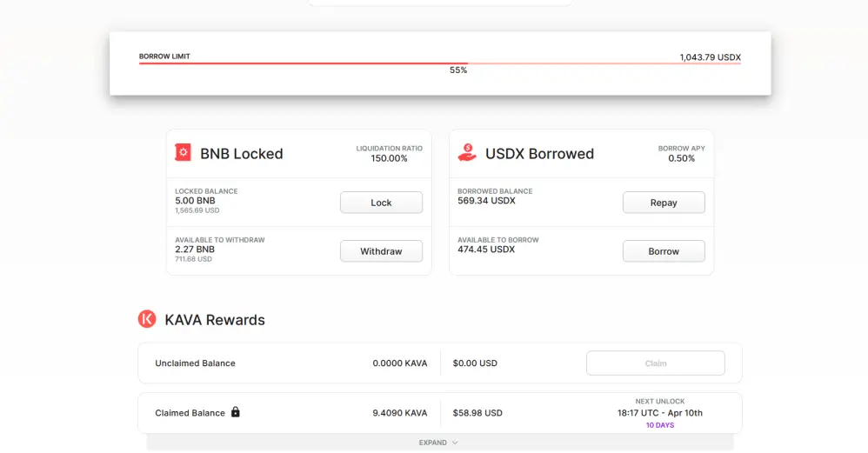
Task: Click the BORROW LIMIT label
Action: pyautogui.click(x=164, y=57)
